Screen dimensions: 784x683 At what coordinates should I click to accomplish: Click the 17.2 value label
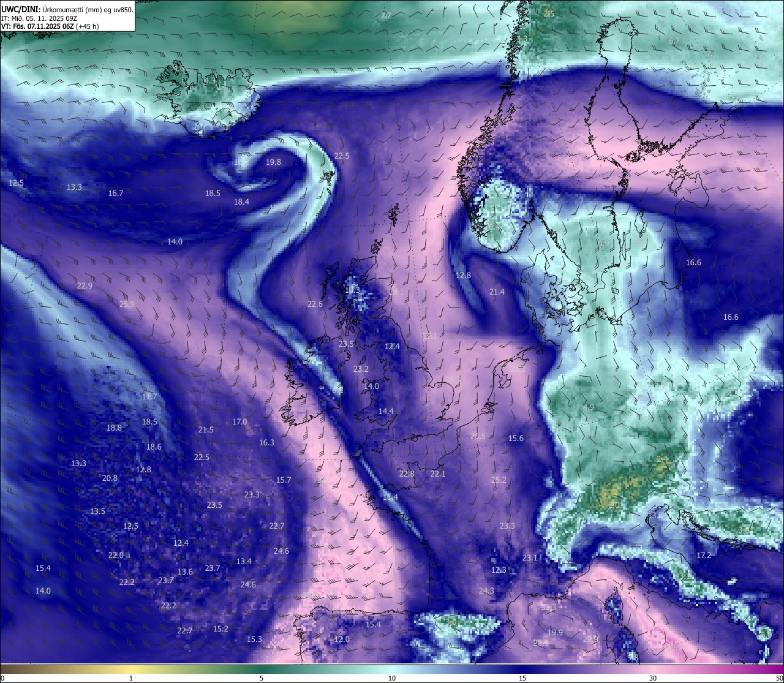click(704, 556)
